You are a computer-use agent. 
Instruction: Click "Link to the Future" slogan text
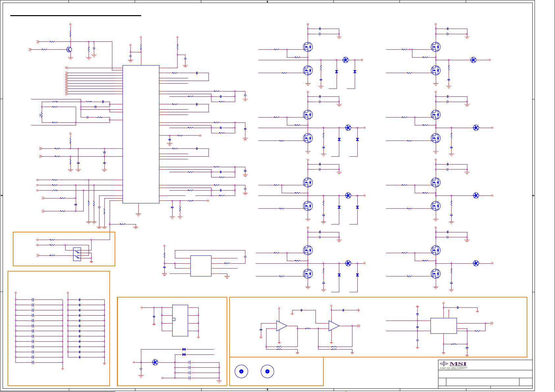[x=453, y=368]
